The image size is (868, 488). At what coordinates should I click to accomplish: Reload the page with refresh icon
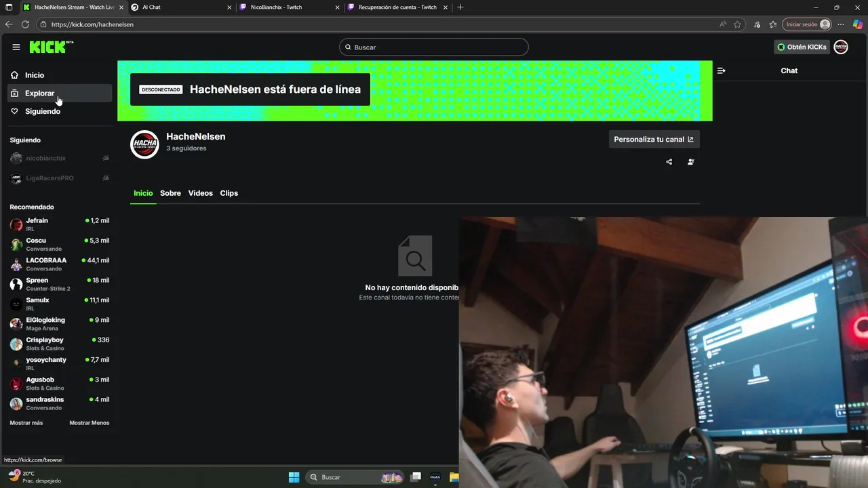(25, 24)
